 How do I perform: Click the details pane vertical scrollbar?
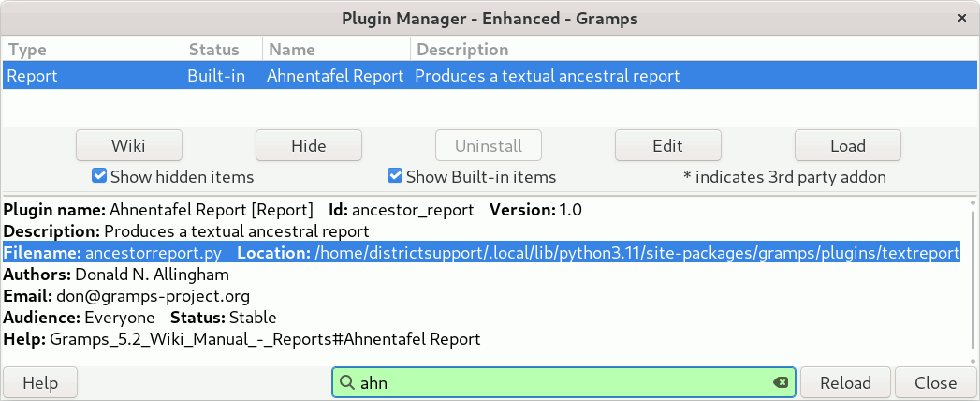pos(973,281)
